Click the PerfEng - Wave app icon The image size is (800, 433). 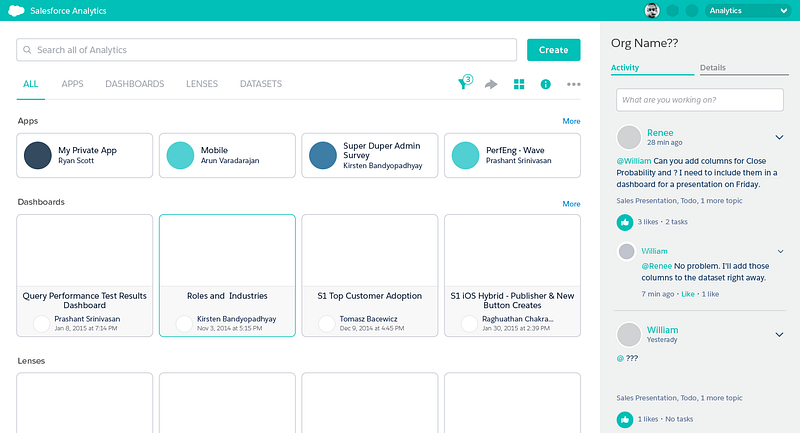465,155
